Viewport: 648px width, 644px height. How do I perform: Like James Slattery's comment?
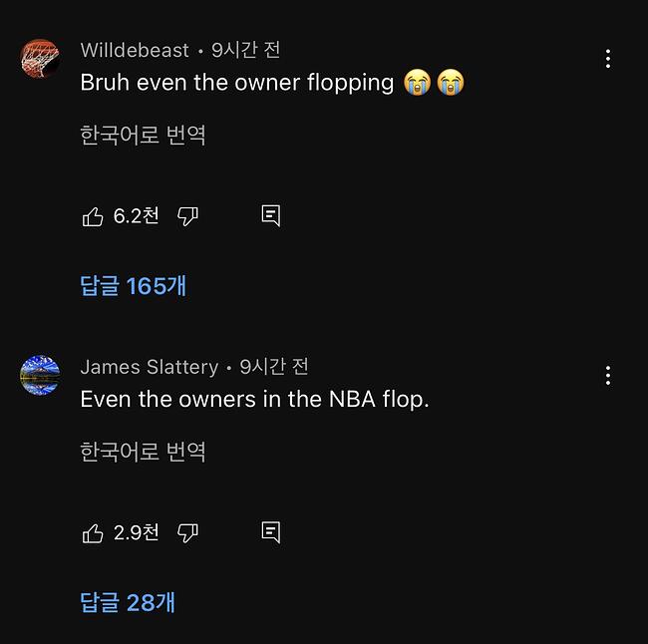tap(93, 533)
